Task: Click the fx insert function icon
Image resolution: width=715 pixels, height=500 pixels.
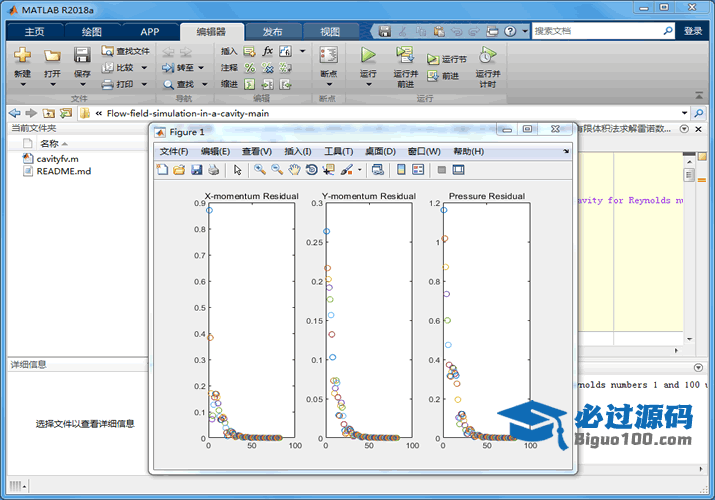Action: 268,51
